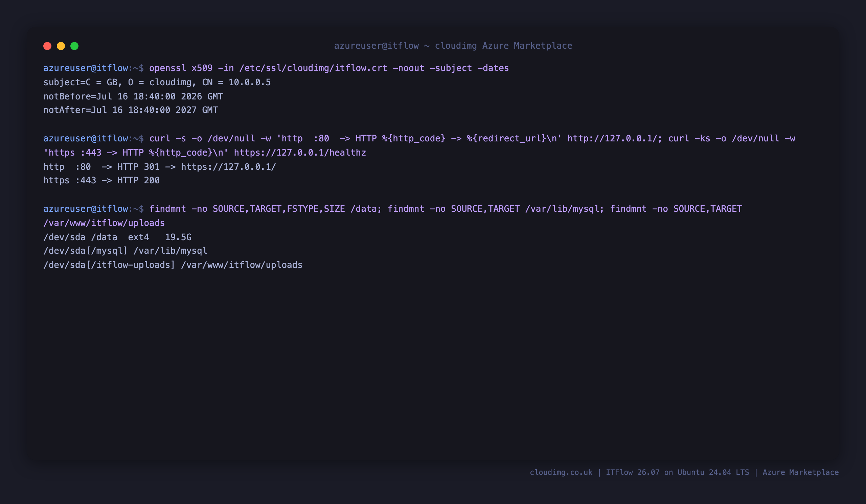The image size is (866, 504).
Task: Click the output line '/dev/sda[/itflow-uploads] /var/www/itflow/uploads'
Action: click(173, 265)
